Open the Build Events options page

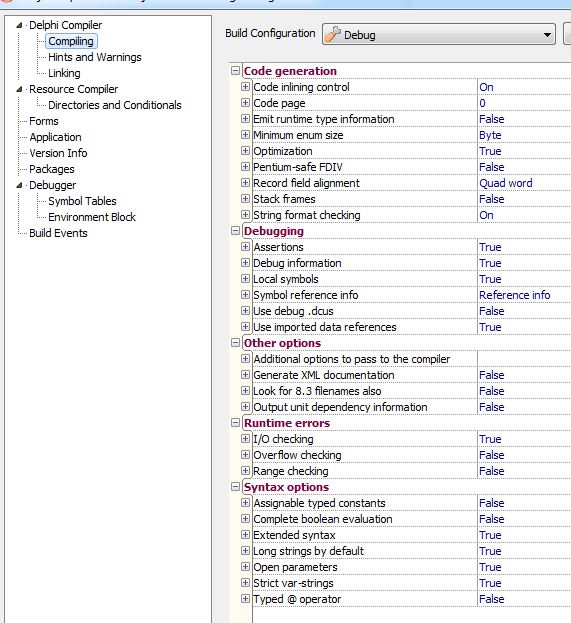click(58, 233)
